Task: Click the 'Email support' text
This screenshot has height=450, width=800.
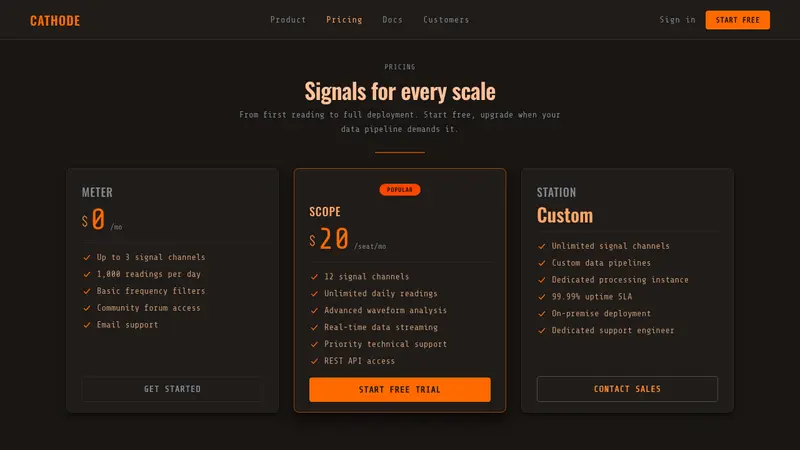Action: tap(128, 324)
